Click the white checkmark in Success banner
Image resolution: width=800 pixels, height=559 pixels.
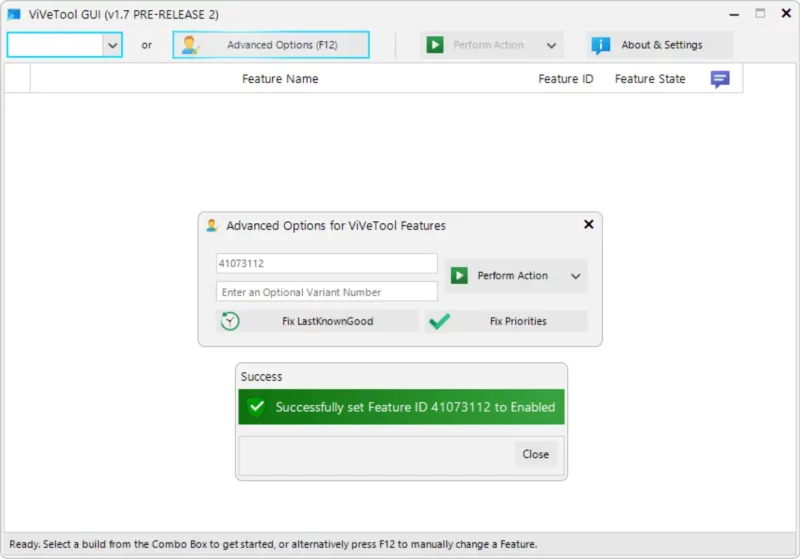[x=257, y=407]
